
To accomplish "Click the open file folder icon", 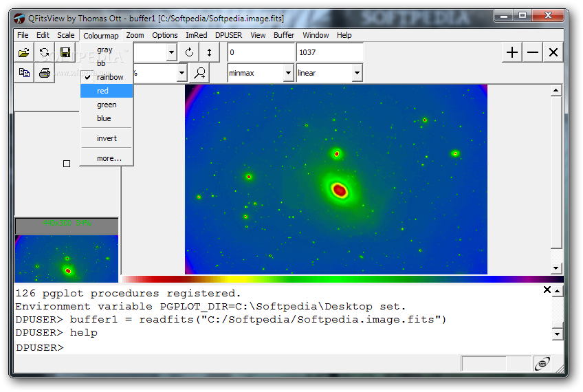I will 24,52.
